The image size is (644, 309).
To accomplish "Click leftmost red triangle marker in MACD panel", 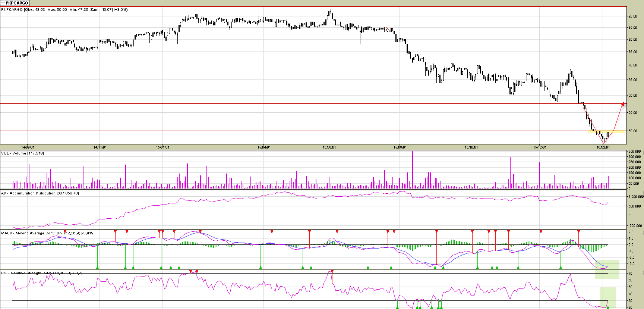I will 65,232.
